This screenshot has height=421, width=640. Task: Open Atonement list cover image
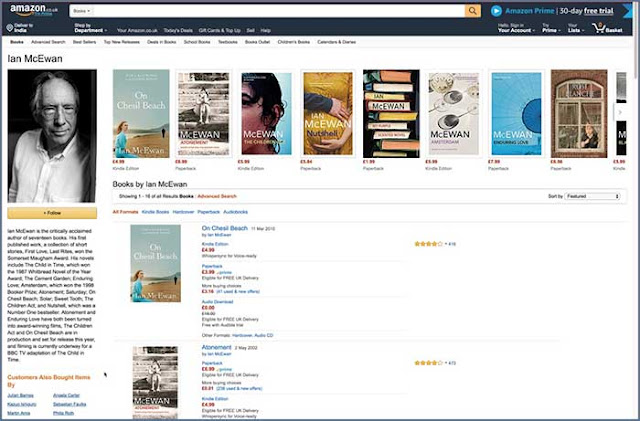(156, 383)
